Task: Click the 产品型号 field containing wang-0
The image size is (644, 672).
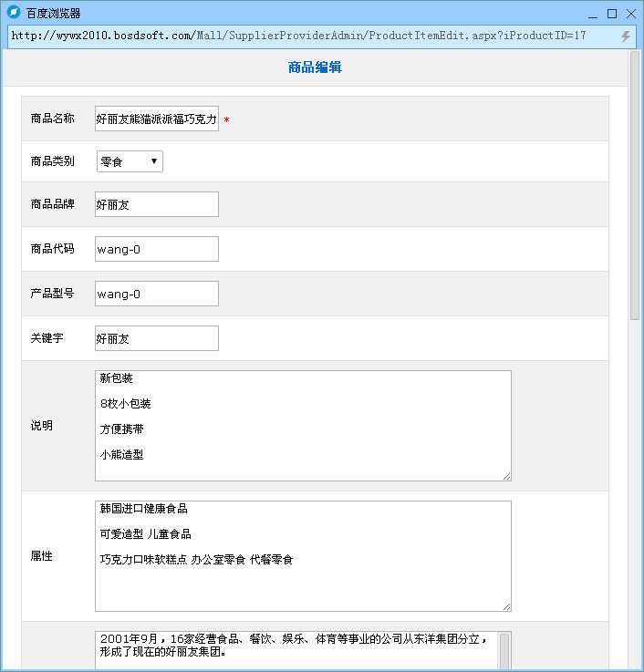Action: pos(157,294)
